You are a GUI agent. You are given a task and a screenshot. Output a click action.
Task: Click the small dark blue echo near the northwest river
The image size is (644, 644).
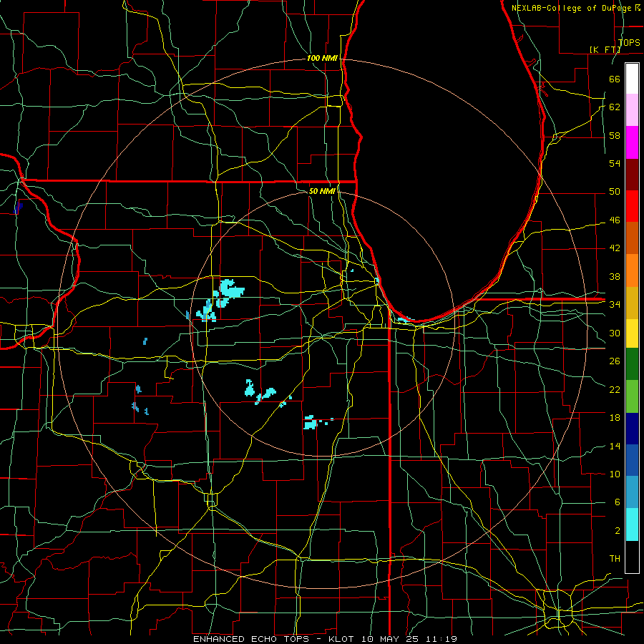tap(18, 208)
